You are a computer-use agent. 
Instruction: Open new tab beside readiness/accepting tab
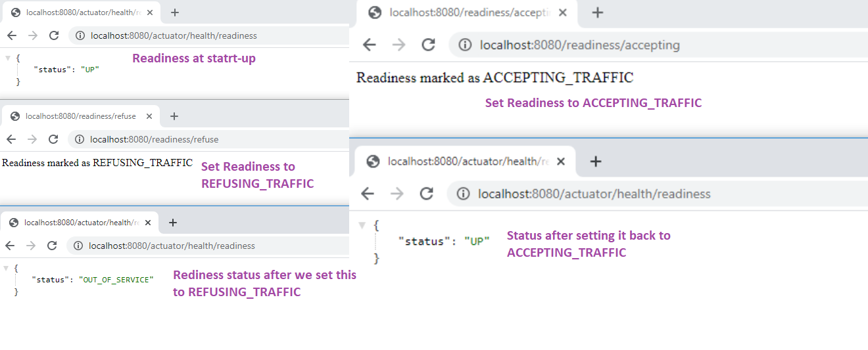[597, 12]
